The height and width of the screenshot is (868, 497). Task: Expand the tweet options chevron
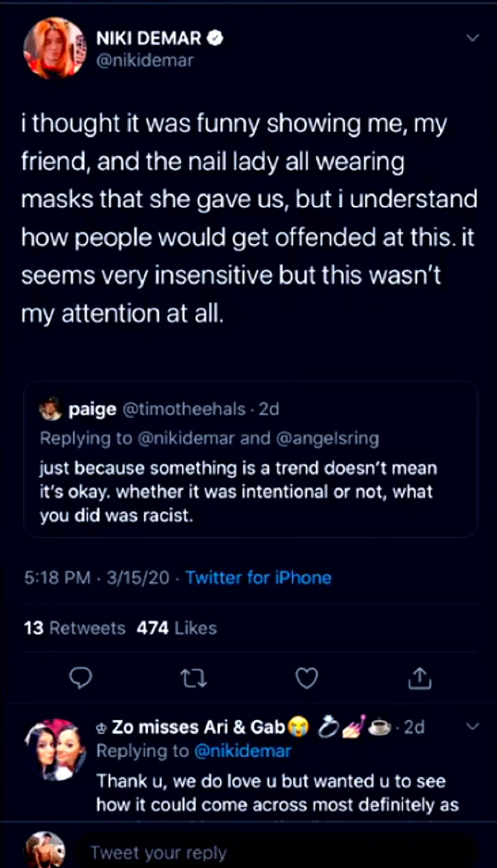[x=472, y=38]
